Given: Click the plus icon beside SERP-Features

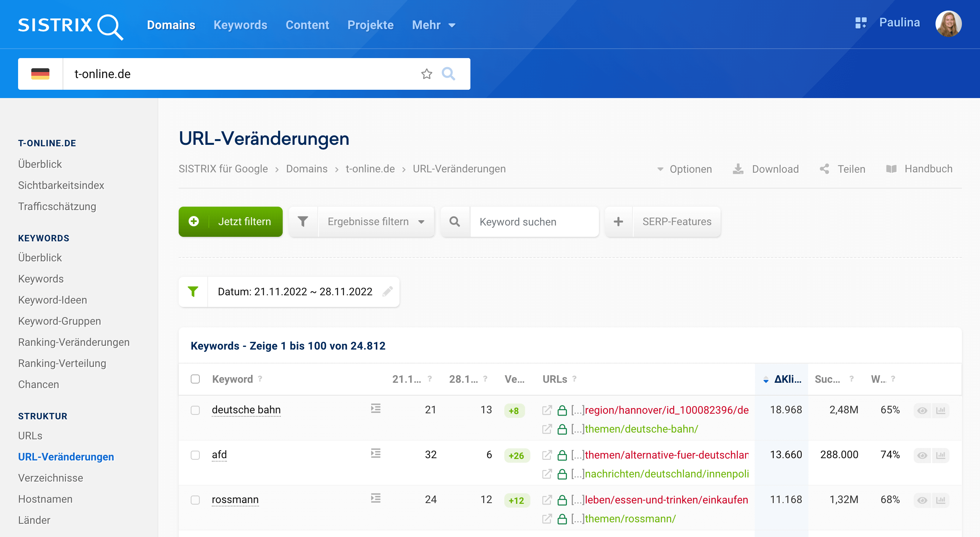Looking at the screenshot, I should pos(619,221).
